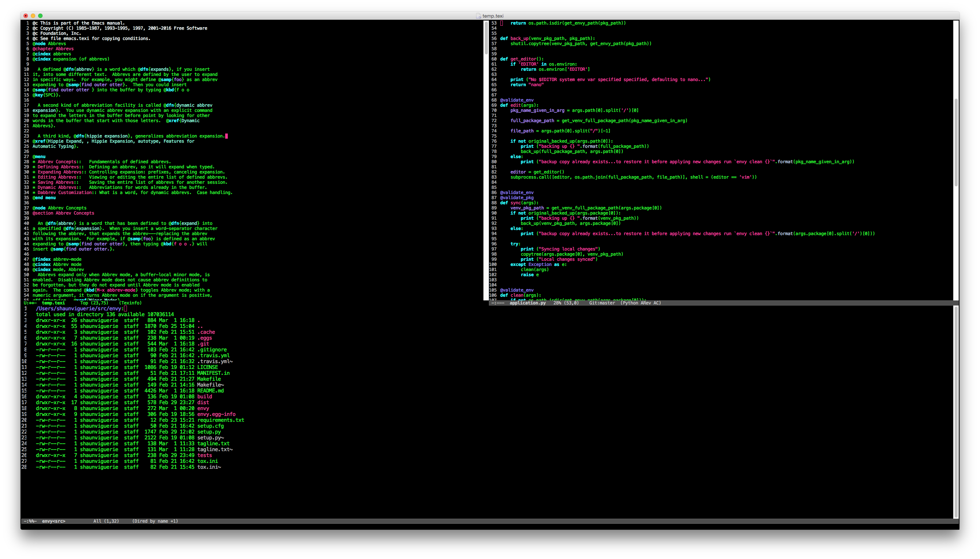
Task: Click the (Python ARev AC) mode indicator
Action: (641, 303)
